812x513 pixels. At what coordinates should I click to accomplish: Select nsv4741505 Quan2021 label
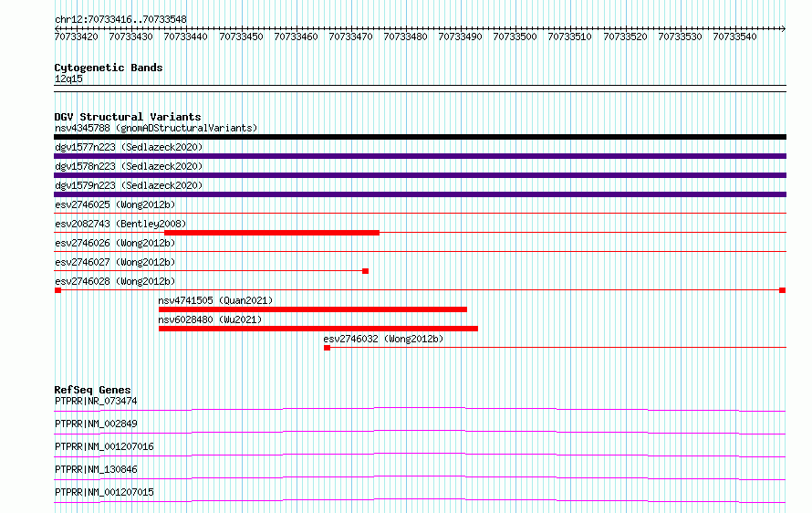[x=215, y=300]
